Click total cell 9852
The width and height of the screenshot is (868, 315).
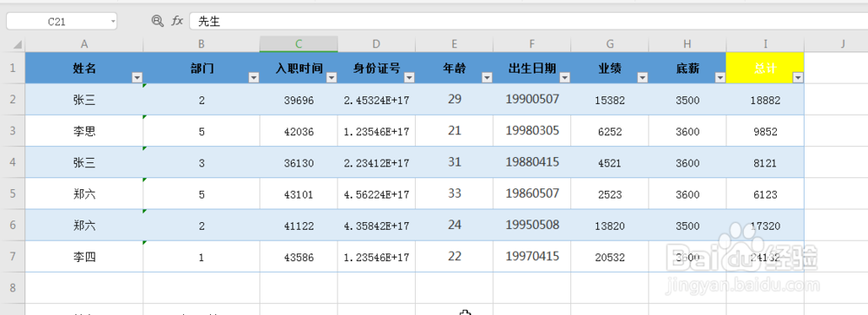coord(765,131)
